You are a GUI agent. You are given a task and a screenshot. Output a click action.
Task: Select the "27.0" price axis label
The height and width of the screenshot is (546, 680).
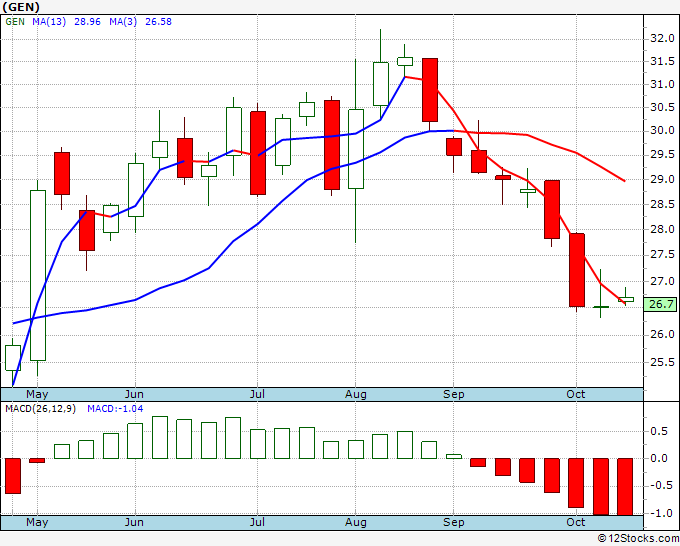coord(662,281)
